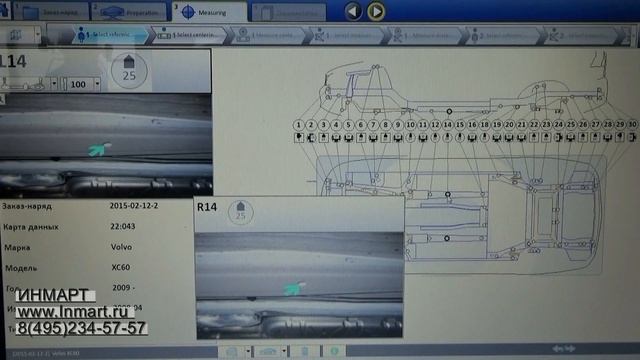
Task: Select measuring point number 22
Action: (x=534, y=125)
